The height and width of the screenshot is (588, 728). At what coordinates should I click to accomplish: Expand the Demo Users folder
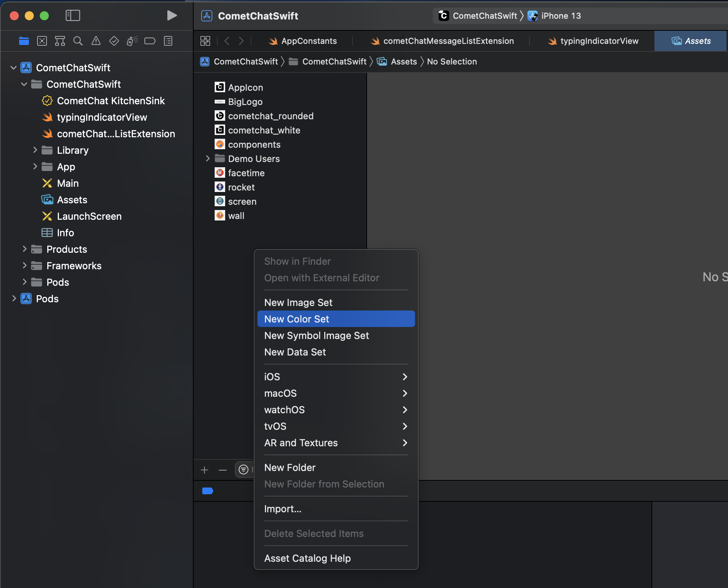click(x=208, y=159)
